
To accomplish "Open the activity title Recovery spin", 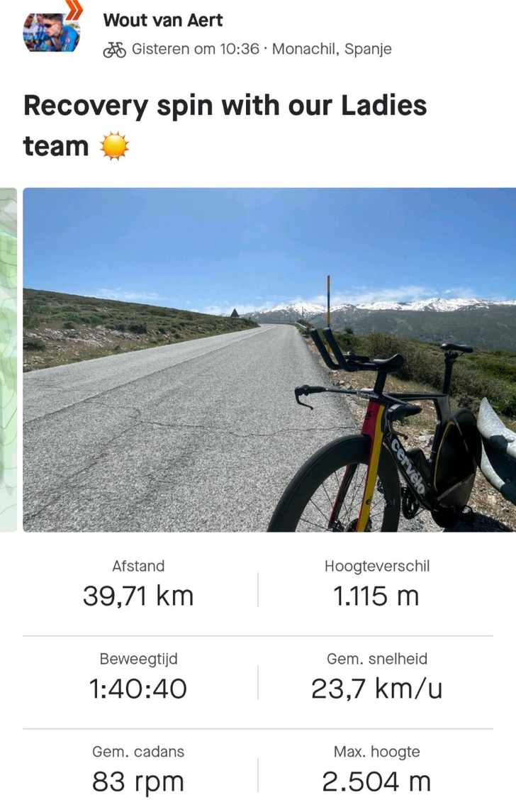I will click(x=225, y=126).
